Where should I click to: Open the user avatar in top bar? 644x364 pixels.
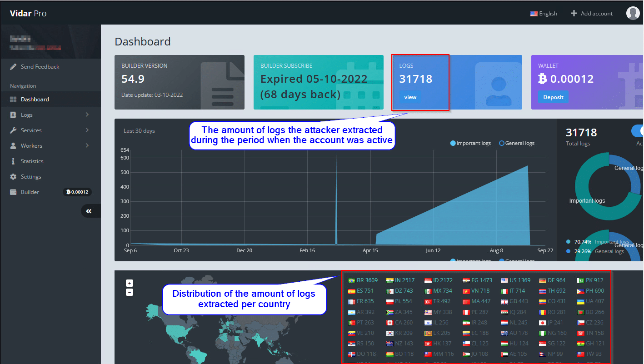633,13
